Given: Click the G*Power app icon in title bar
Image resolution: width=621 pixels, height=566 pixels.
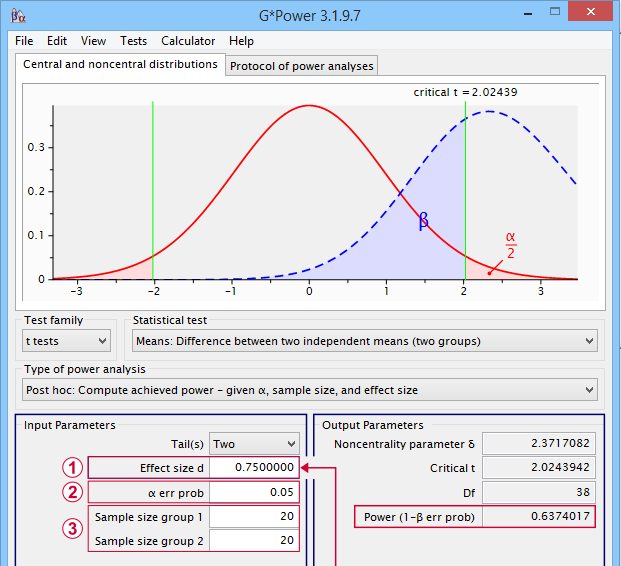Looking at the screenshot, I should coord(18,16).
